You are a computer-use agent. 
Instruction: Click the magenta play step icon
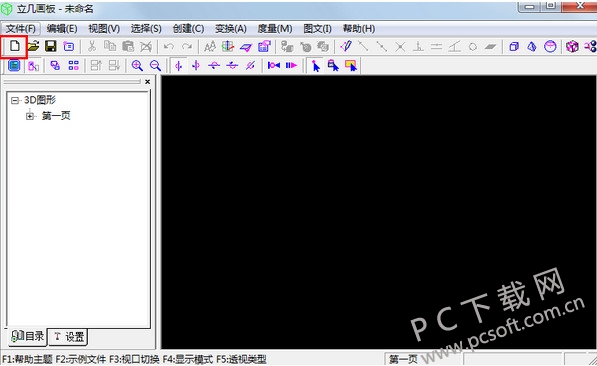[x=291, y=66]
